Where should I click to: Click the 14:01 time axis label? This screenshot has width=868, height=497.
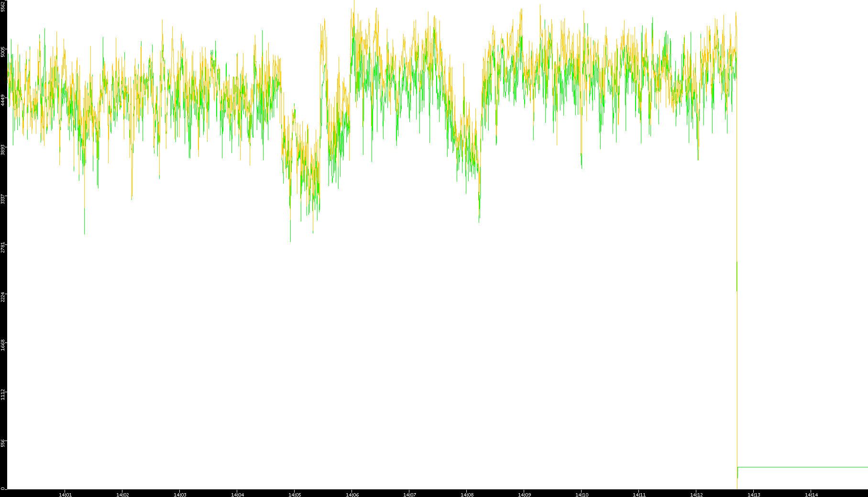(x=65, y=495)
